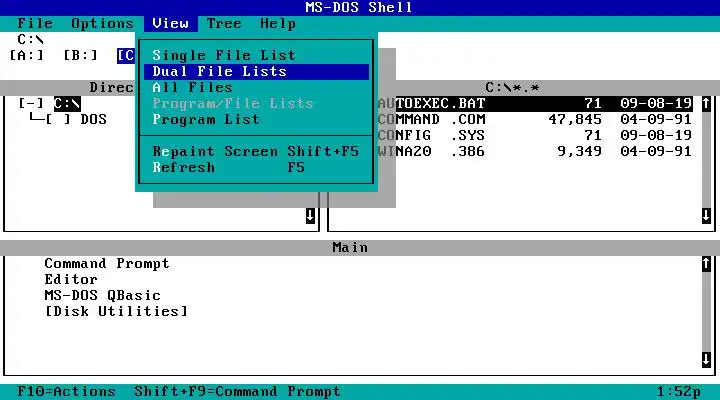Click the C:\ path label under menu bar

[31, 39]
